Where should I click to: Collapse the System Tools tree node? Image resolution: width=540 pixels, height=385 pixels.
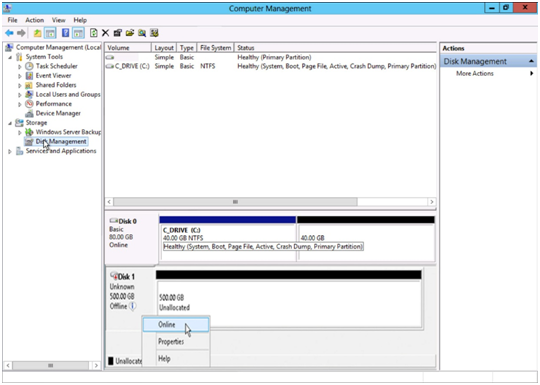point(10,57)
